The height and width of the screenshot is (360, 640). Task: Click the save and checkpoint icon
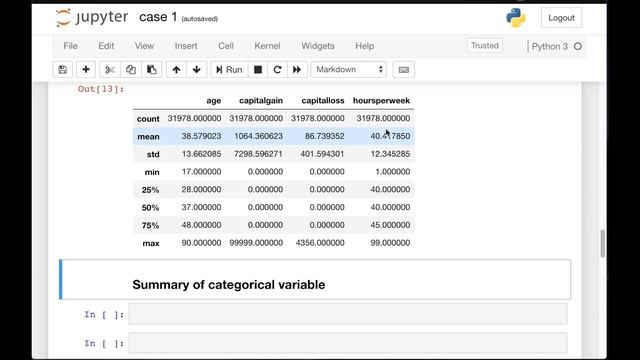click(x=62, y=70)
